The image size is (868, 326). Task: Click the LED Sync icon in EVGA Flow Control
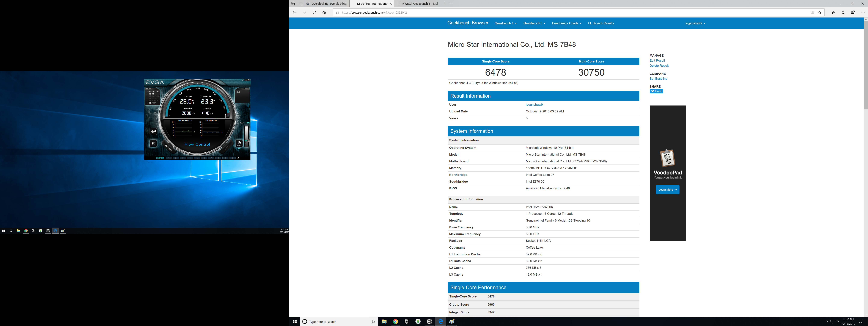(153, 131)
